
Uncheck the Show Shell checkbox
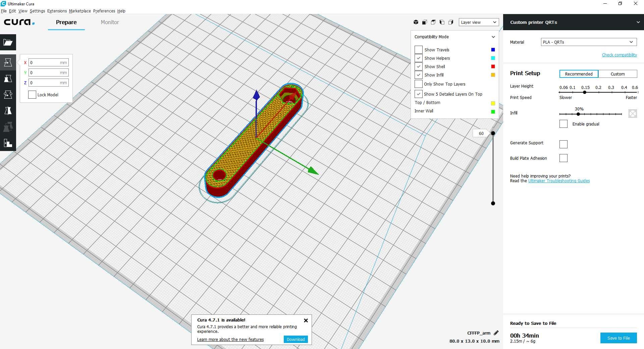click(419, 66)
